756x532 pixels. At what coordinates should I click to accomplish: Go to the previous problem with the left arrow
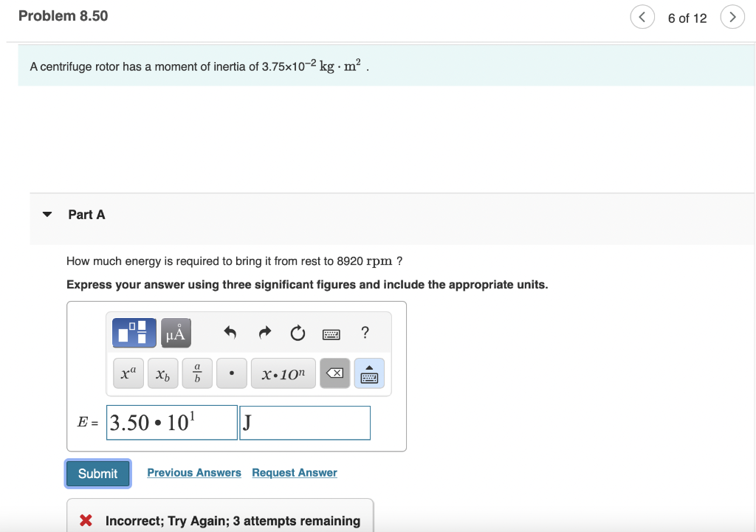click(642, 16)
